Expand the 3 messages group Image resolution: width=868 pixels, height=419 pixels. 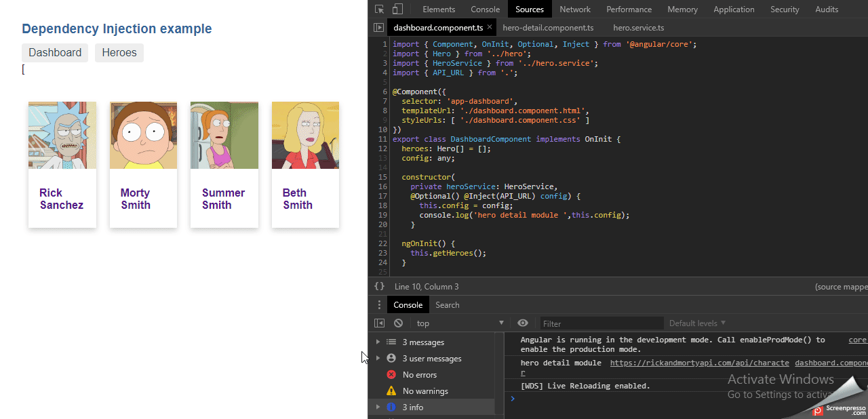coord(378,342)
